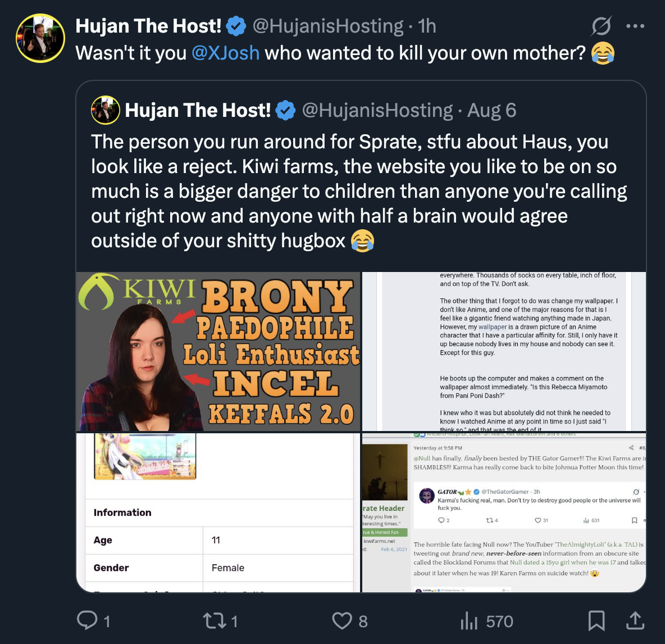Open view analytics bar chart icon
This screenshot has width=665, height=644.
pos(468,620)
